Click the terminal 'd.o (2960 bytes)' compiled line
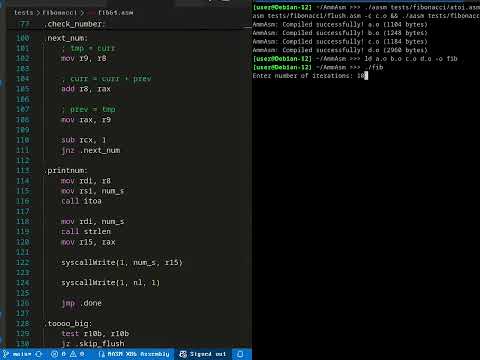This screenshot has width=480, height=360. [340, 50]
